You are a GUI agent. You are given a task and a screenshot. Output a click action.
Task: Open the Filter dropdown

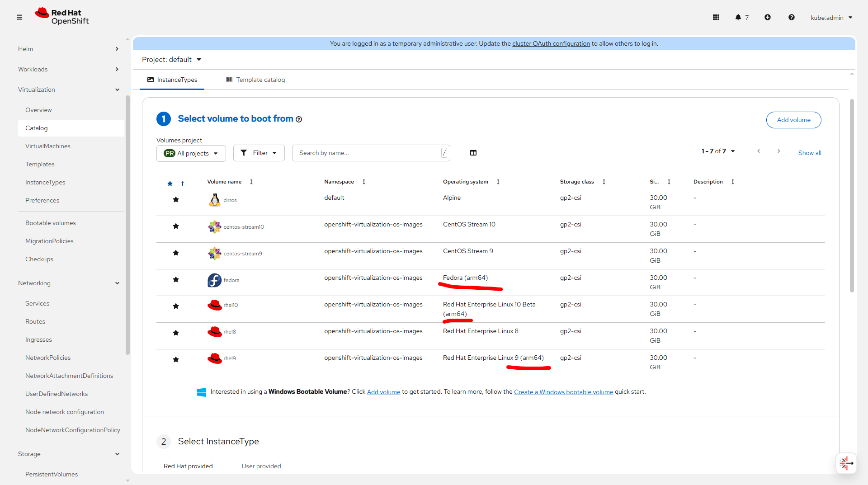pyautogui.click(x=259, y=153)
